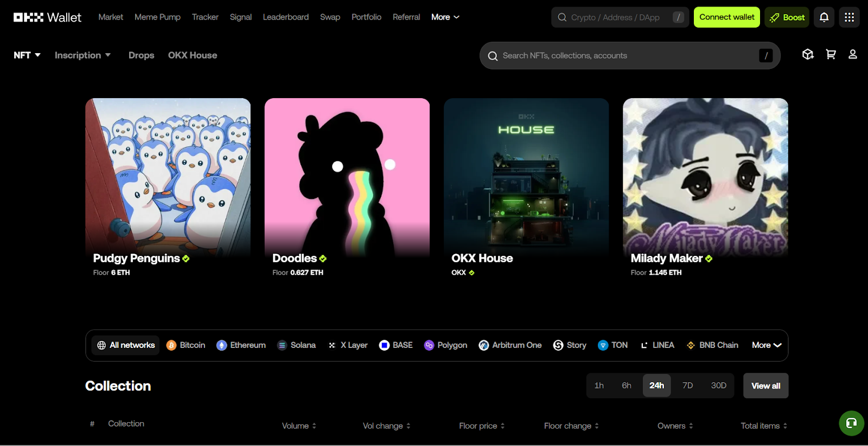Select the 30D time range
Image resolution: width=868 pixels, height=446 pixels.
pos(718,385)
